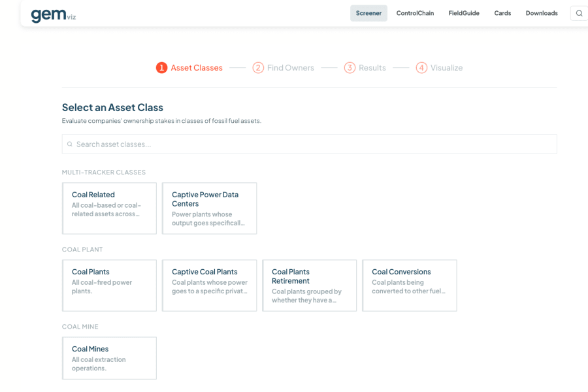Click the MULTI-TRACKER CLASSES section label
588x392 pixels.
pyautogui.click(x=104, y=172)
